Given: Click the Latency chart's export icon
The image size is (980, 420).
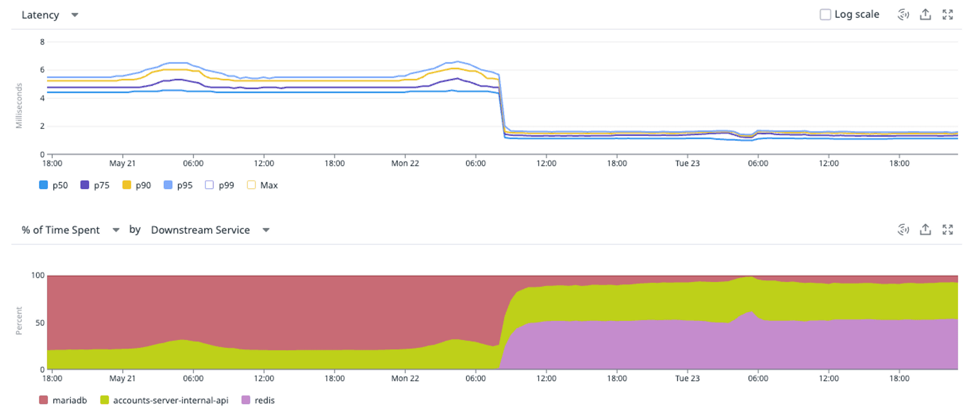Looking at the screenshot, I should (x=925, y=15).
